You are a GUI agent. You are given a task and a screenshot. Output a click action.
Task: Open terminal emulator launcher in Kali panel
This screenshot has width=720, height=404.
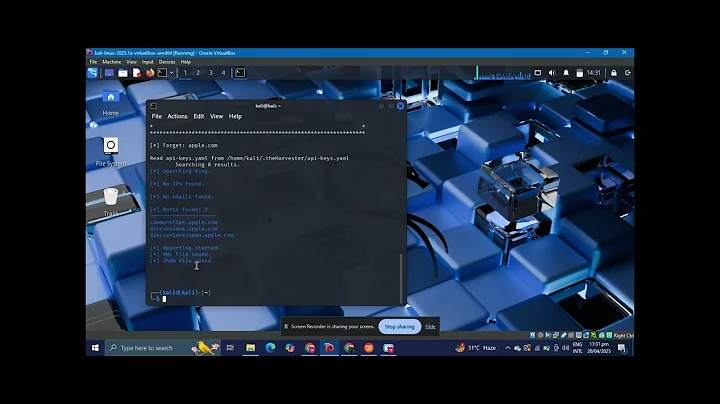tap(163, 73)
